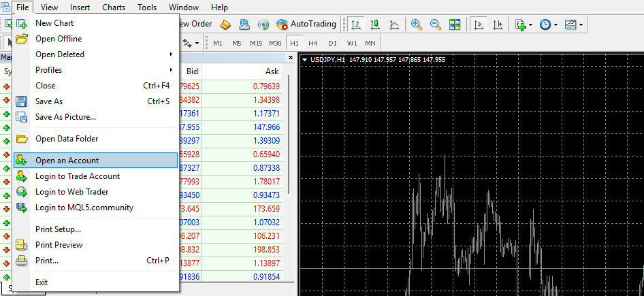Open the Charts menu

113,7
